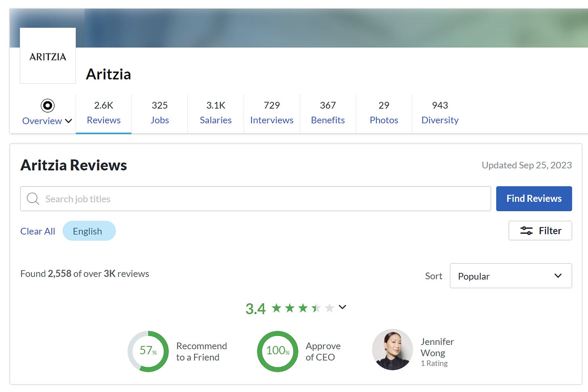This screenshot has width=588, height=392.
Task: Click the star rating row
Action: coord(303,308)
